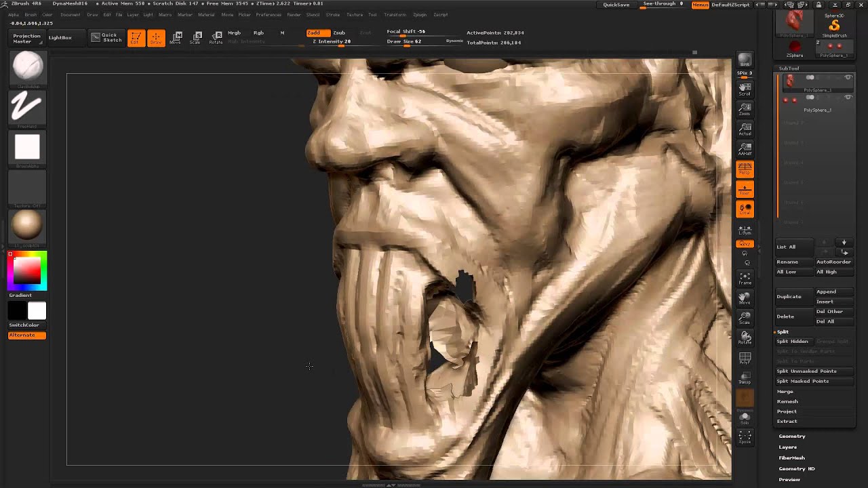The height and width of the screenshot is (488, 868).
Task: Click the Zoom canvas navigation icon
Action: [x=745, y=108]
